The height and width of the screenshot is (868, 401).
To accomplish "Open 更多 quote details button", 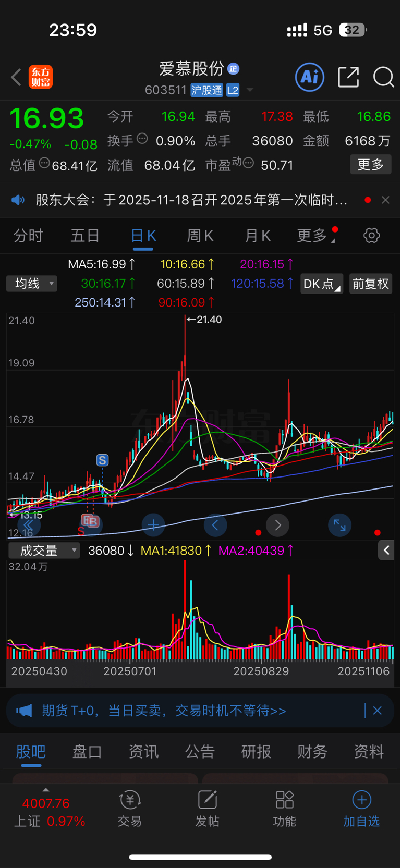I will [x=371, y=165].
